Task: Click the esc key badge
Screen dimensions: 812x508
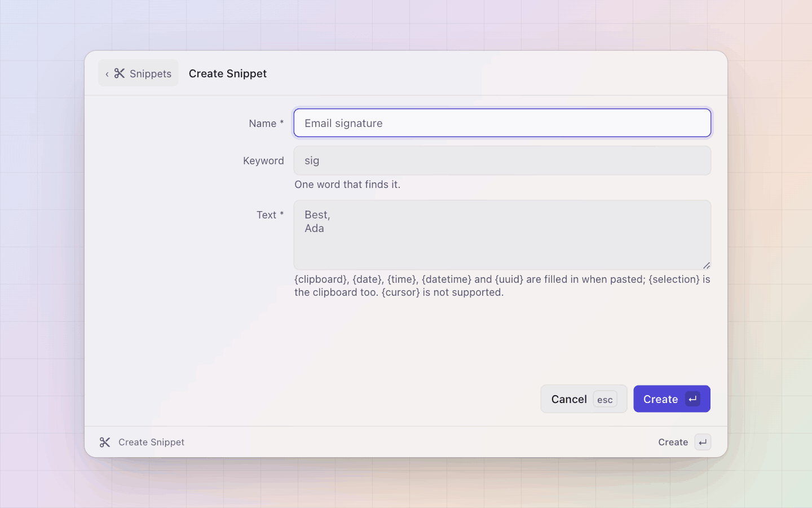Action: click(x=604, y=400)
